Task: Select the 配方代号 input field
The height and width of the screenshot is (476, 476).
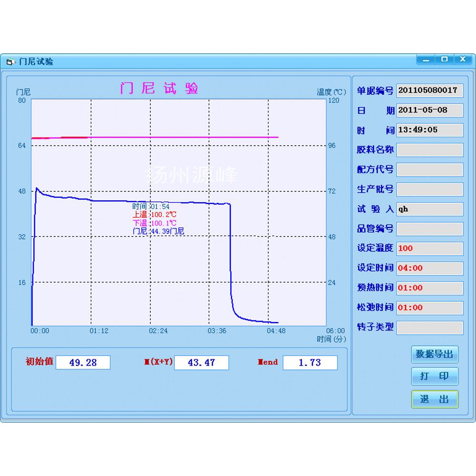Action: coord(429,169)
